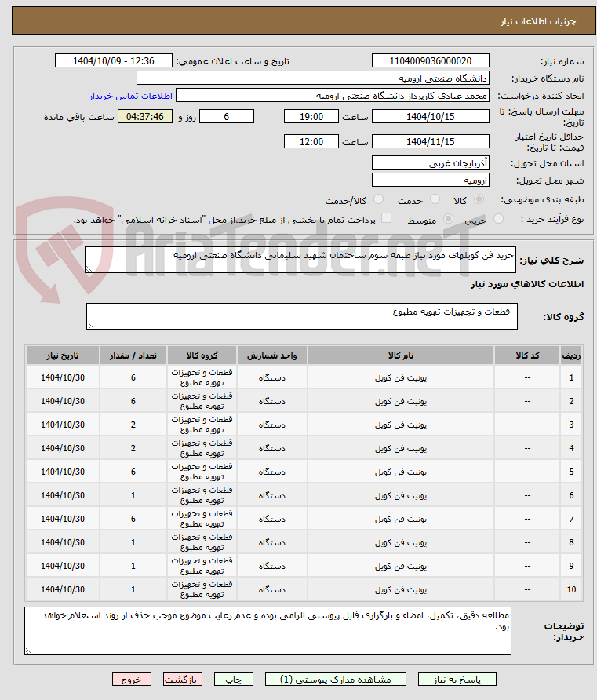Click the 19:00 time field
Image resolution: width=597 pixels, height=700 pixels.
311,117
